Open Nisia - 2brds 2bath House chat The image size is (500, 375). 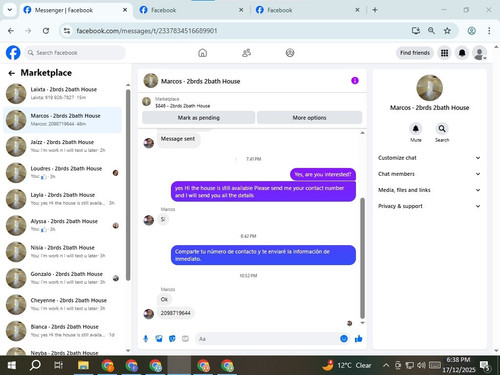pos(62,251)
